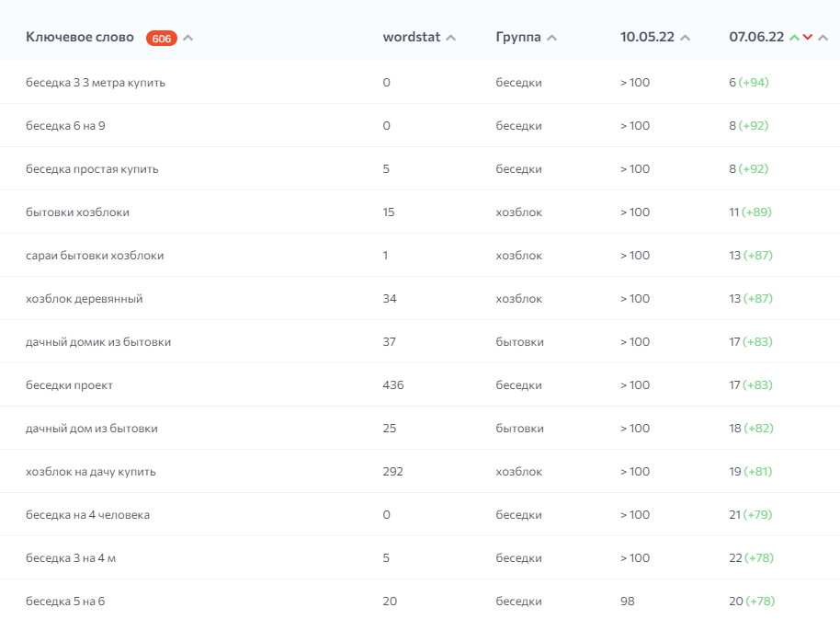Click position "18 (+82)" in the 07.06.22 column

pyautogui.click(x=751, y=429)
